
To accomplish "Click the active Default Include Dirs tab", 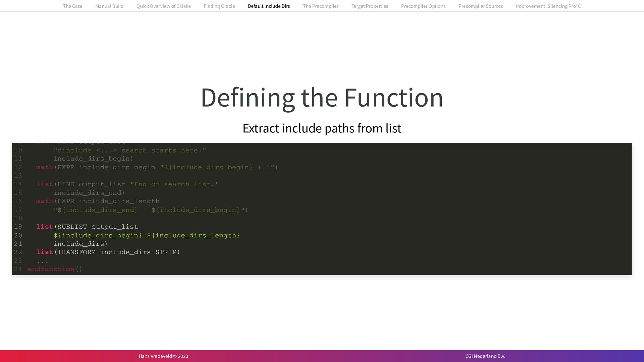I will coord(269,6).
